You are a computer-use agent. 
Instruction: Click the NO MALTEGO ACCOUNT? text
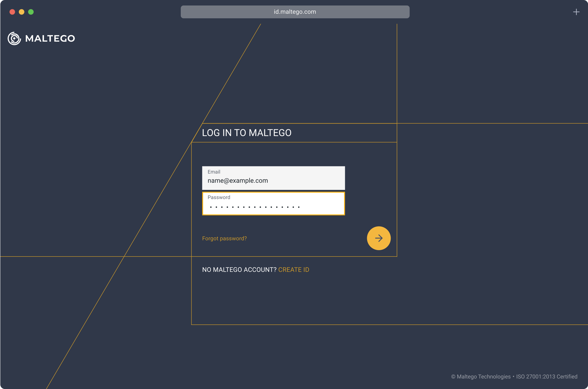[239, 270]
